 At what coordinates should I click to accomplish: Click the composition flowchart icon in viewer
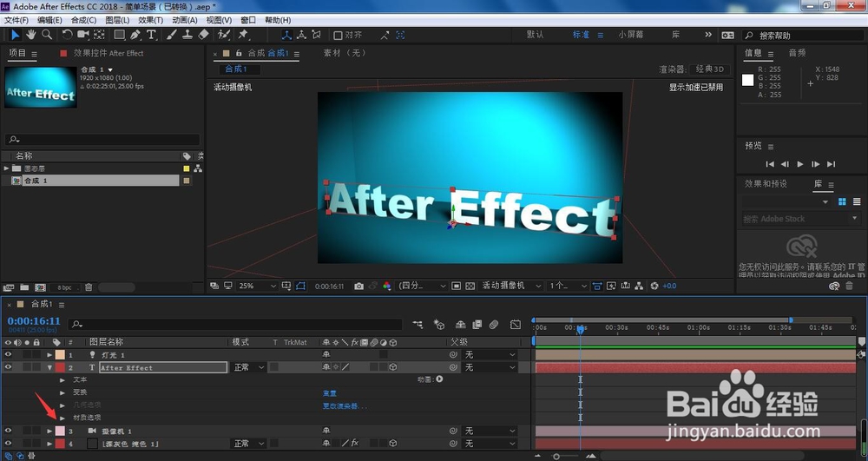coord(639,286)
